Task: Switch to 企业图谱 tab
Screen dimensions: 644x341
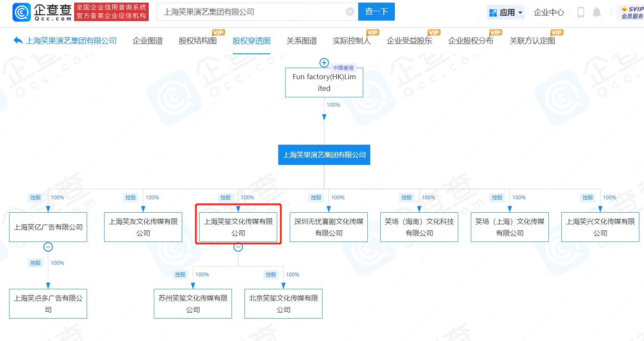Action: point(147,41)
